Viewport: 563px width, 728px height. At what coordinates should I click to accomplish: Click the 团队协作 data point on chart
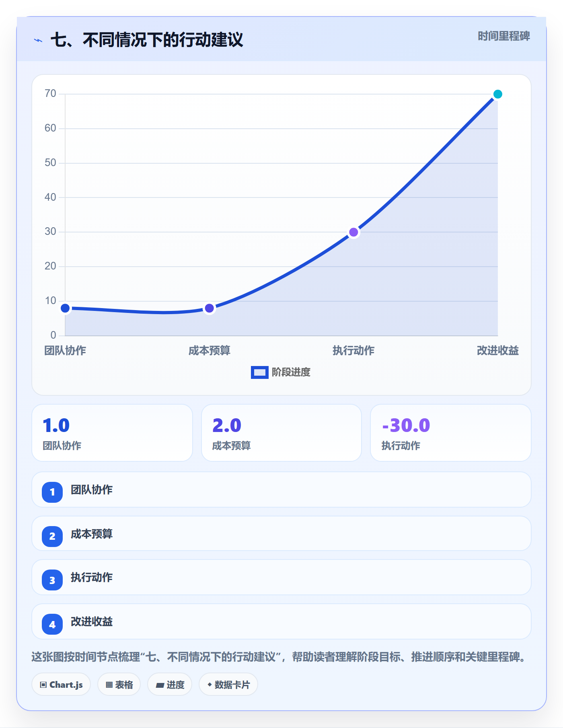point(65,308)
